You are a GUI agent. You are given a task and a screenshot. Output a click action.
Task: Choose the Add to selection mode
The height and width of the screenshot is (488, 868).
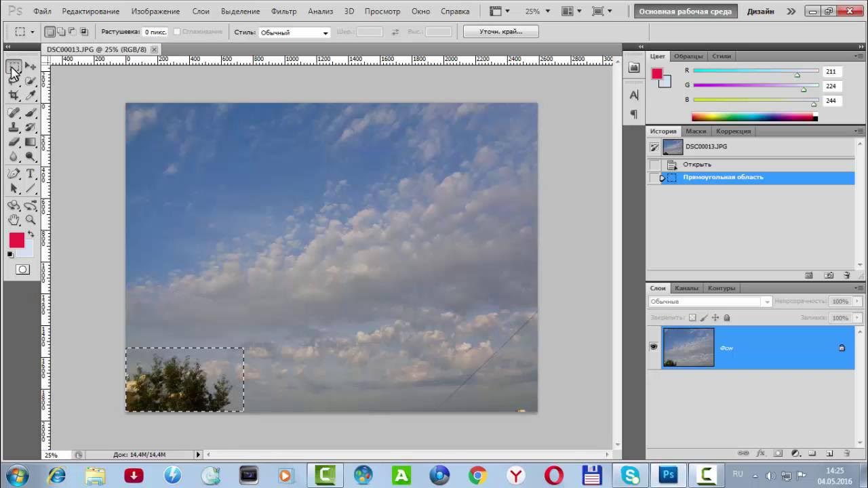click(x=61, y=32)
